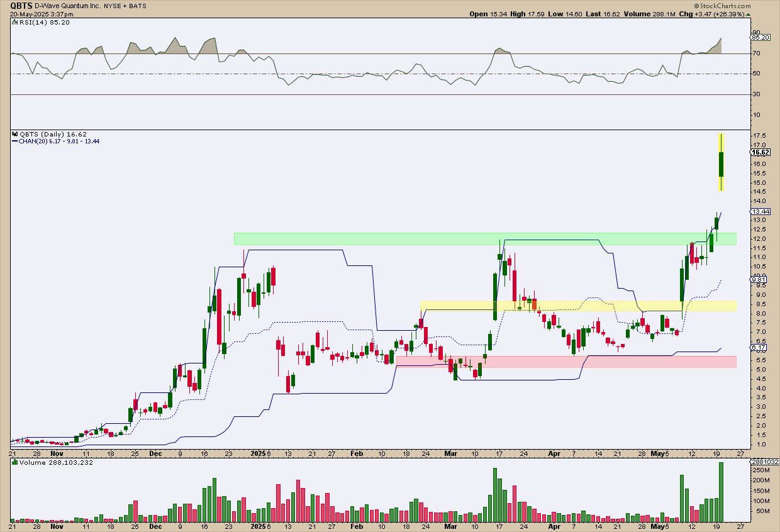Click the Feb label under the price chart

pyautogui.click(x=357, y=453)
